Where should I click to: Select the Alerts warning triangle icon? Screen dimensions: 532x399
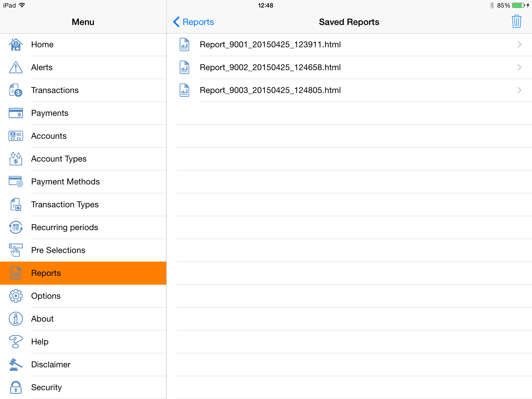coord(16,67)
